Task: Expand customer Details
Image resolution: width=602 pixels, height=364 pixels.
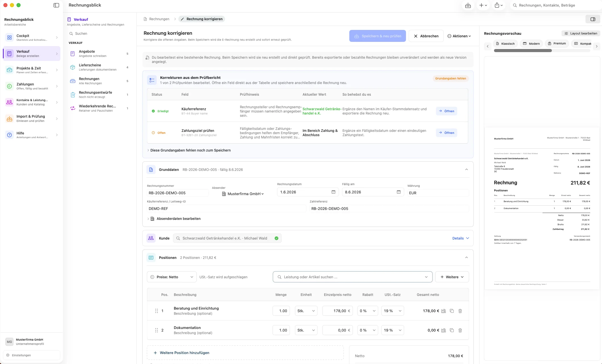Action: [460, 238]
